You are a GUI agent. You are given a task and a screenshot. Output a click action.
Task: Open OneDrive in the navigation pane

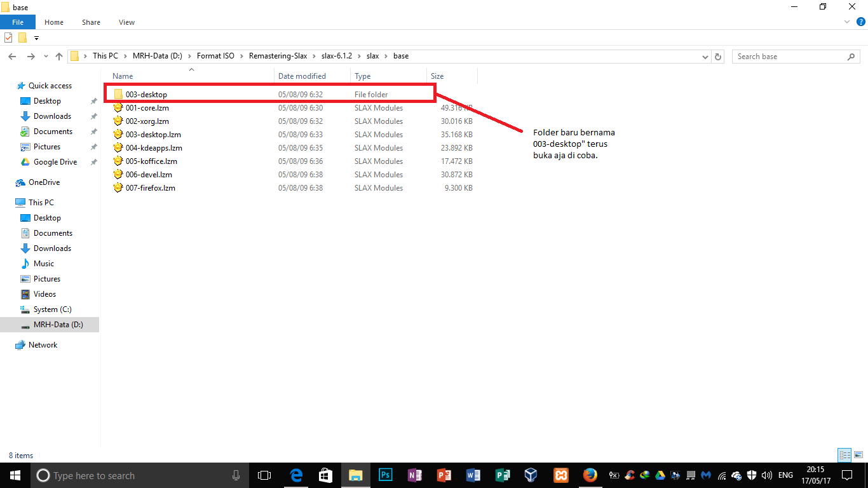pos(44,182)
